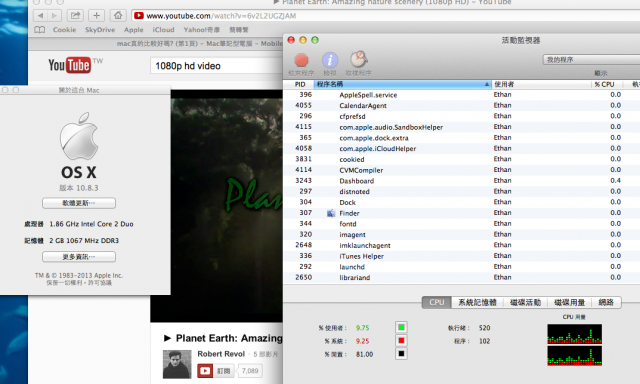Switch to the Network tab
Screen dimensions: 640x384
(606, 302)
